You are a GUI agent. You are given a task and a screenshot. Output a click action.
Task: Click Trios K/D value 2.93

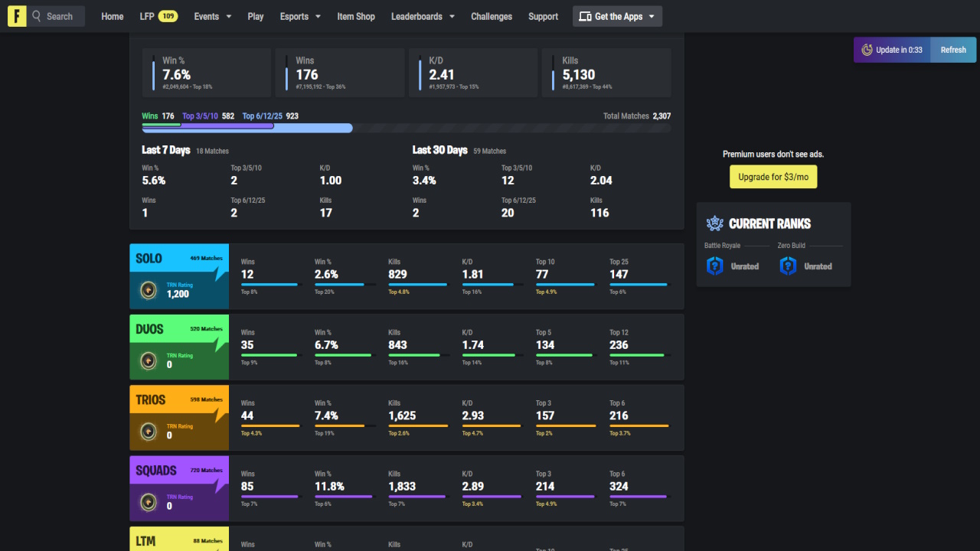pos(473,416)
